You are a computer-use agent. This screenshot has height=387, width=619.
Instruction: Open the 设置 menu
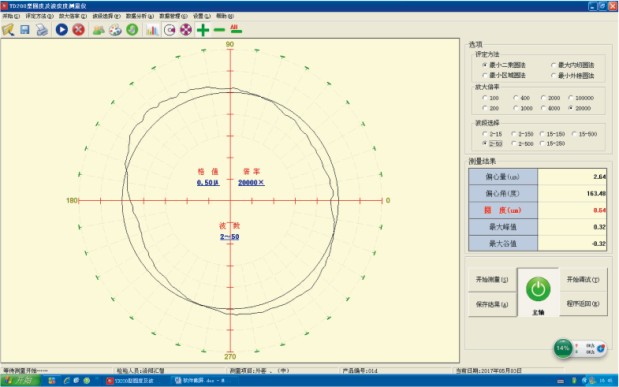(x=201, y=16)
